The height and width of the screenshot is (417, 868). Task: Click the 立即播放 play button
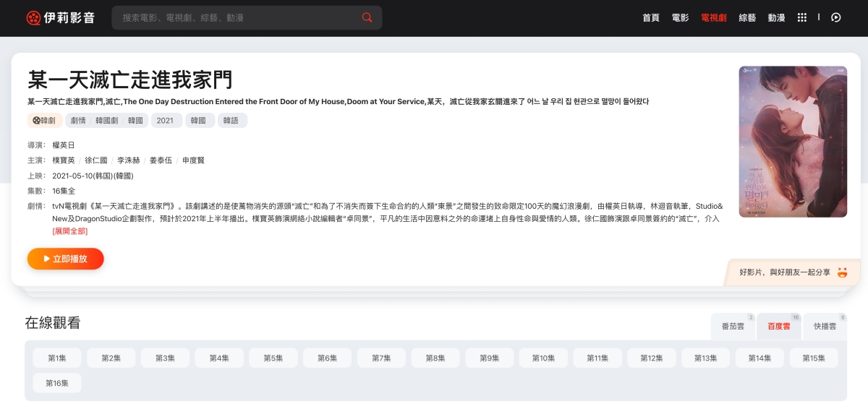coord(66,259)
